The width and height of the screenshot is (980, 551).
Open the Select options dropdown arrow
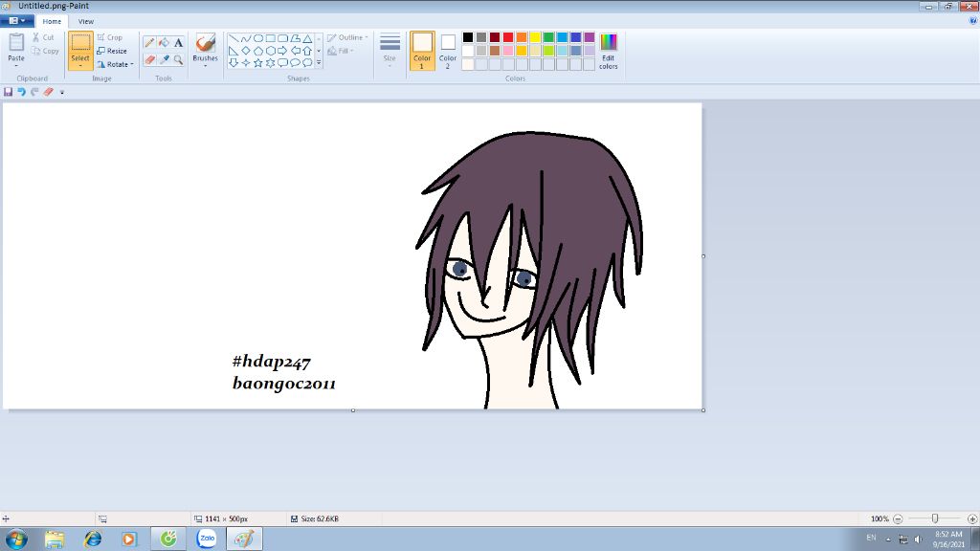pyautogui.click(x=80, y=66)
